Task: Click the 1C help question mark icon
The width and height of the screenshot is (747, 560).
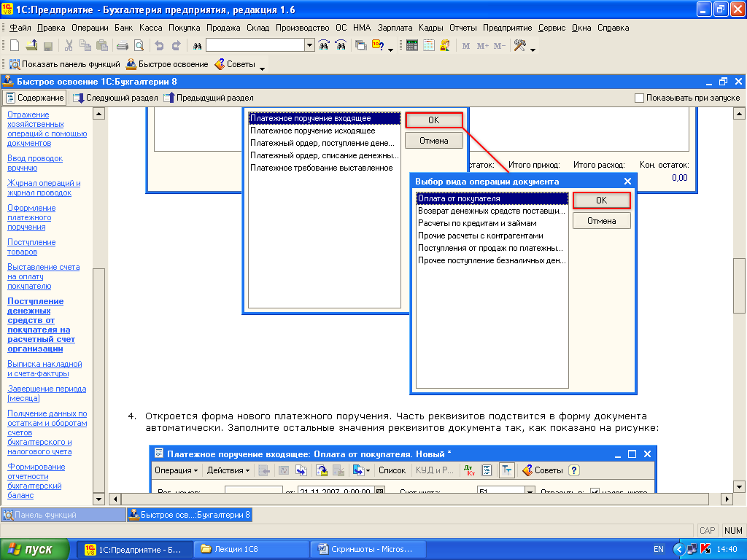Action: tap(378, 46)
